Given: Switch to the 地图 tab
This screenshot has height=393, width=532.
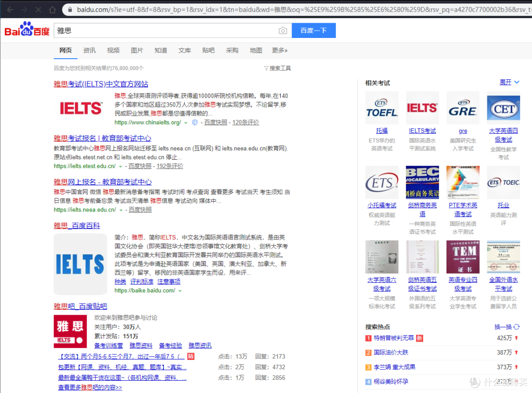Looking at the screenshot, I should pos(256,50).
